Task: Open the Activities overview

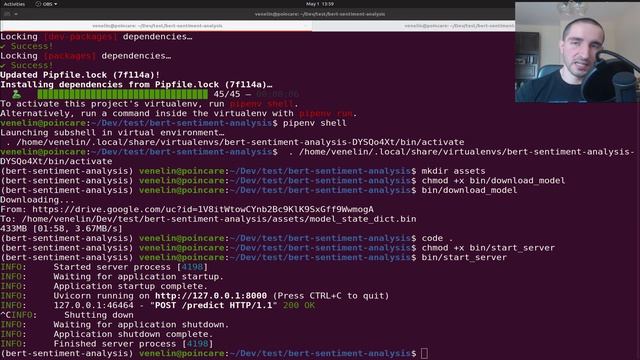Action: (14, 4)
